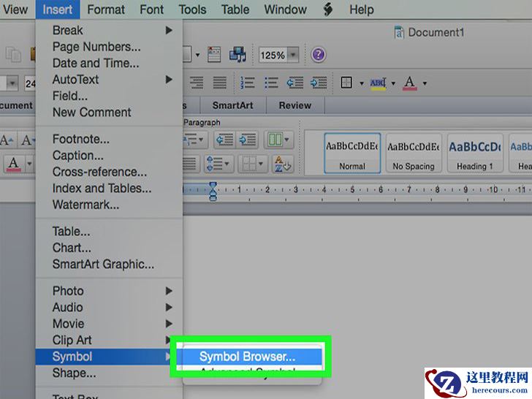Switch to the Review tab
Screen dimensions: 532x399
[294, 105]
